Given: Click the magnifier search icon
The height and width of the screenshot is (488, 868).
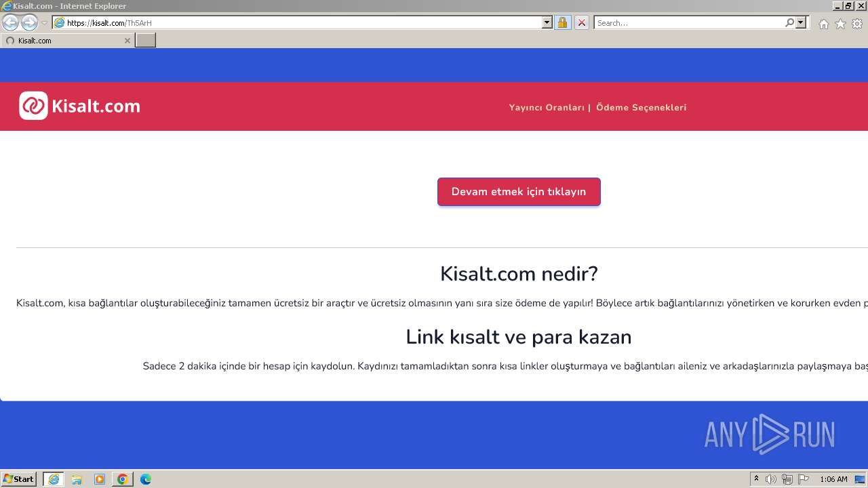Looking at the screenshot, I should (x=789, y=23).
